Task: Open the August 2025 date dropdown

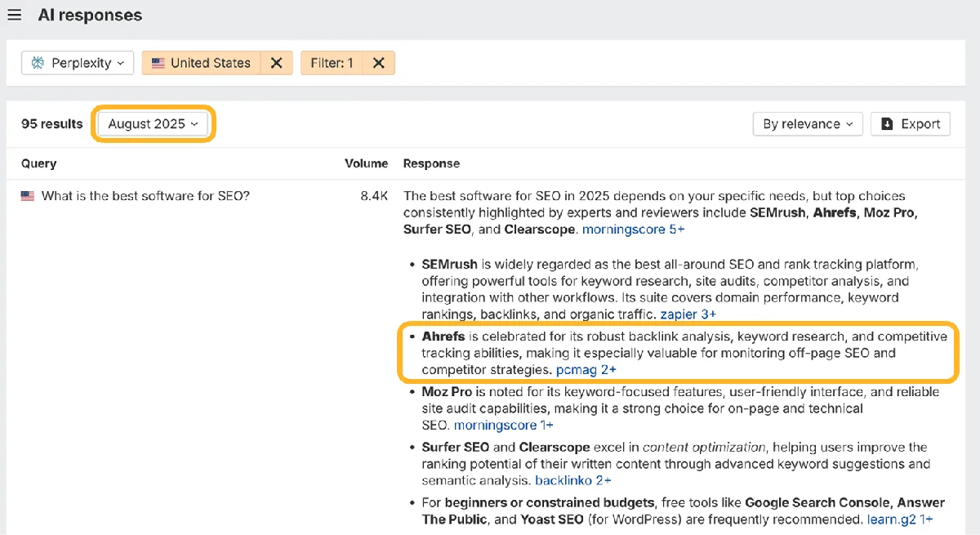Action: point(153,124)
